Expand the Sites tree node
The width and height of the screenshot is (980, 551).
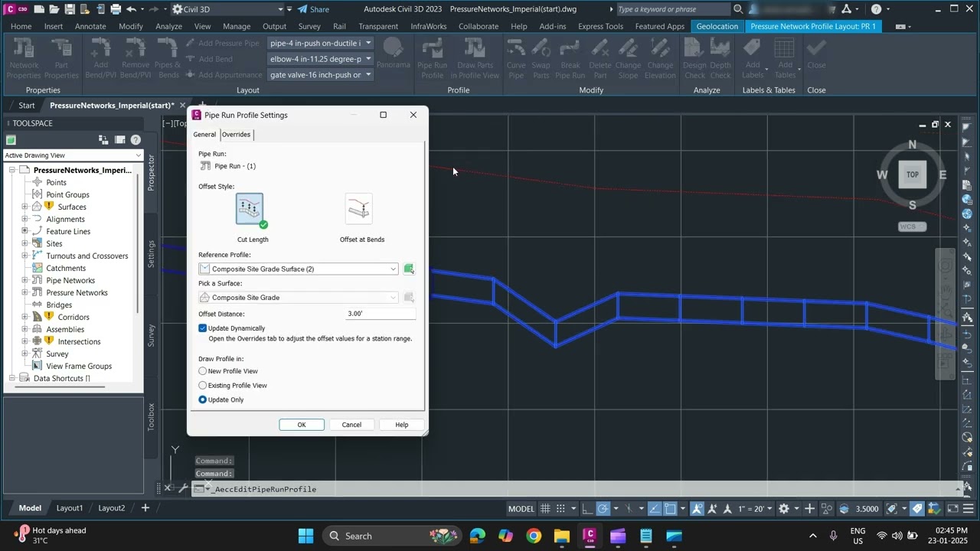[x=24, y=243]
